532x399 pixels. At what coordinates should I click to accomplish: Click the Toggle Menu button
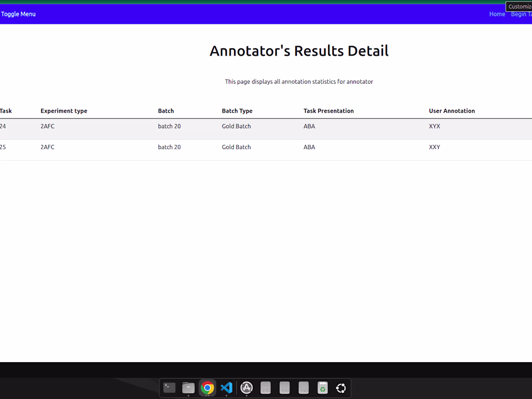pos(18,14)
